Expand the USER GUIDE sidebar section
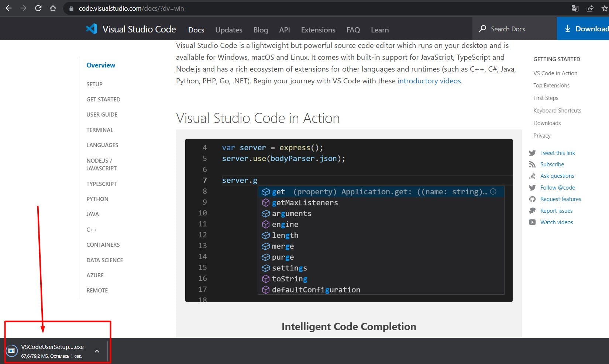Screen dimensions: 609x364 click(102, 115)
